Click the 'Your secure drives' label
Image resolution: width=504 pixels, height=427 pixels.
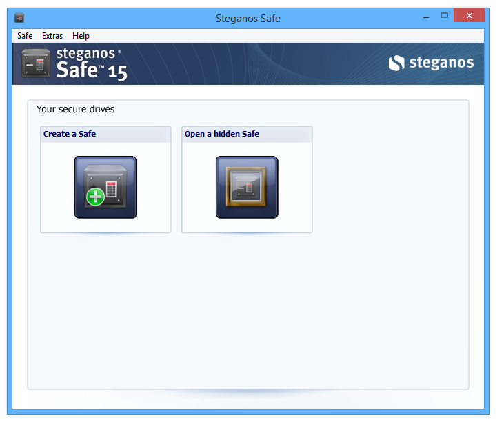point(76,109)
